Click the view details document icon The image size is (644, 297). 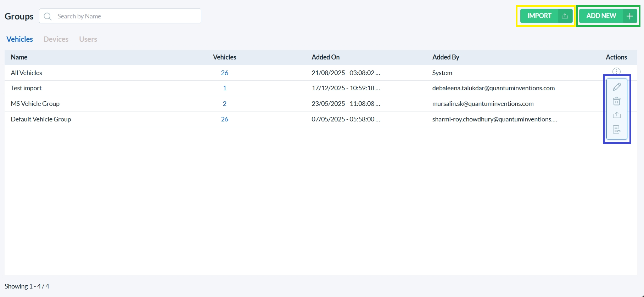(617, 130)
